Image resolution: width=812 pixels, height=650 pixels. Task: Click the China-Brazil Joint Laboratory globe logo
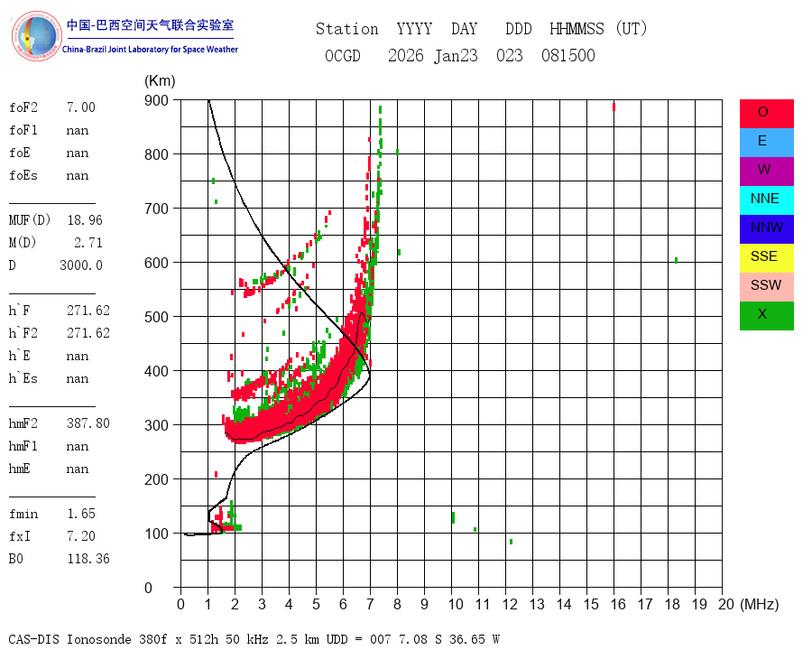click(x=36, y=36)
